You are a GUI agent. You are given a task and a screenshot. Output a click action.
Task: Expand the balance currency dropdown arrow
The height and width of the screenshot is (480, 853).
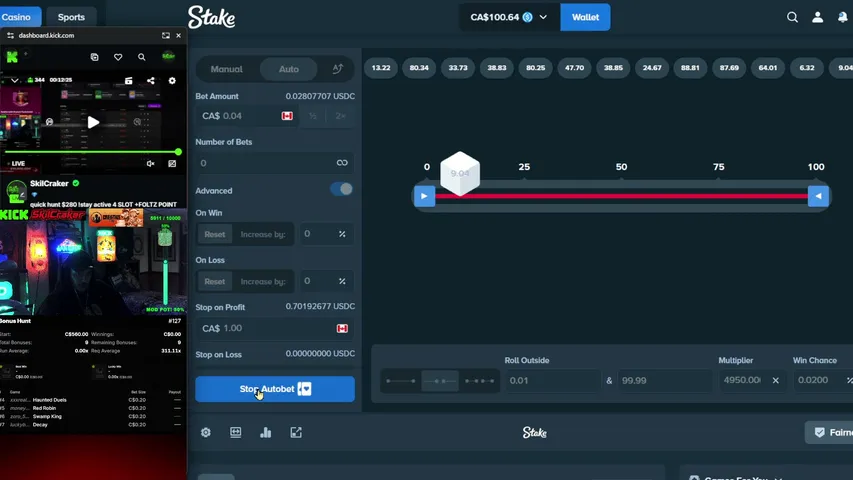543,17
